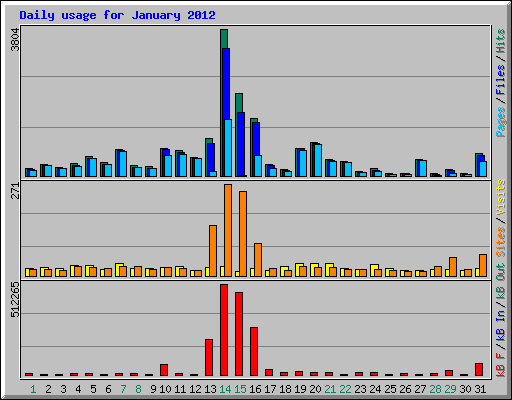
Task: Select day 7 on the x-axis
Action: pyautogui.click(x=123, y=389)
